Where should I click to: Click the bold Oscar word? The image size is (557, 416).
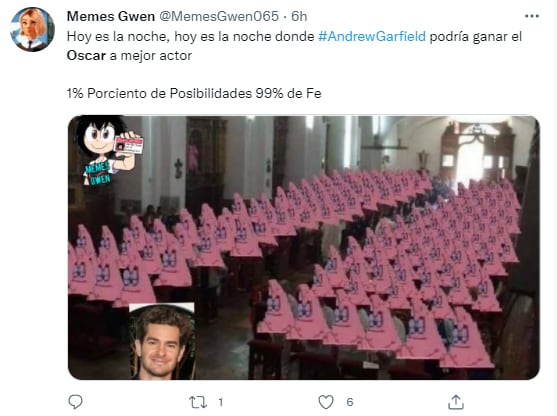pos(86,55)
